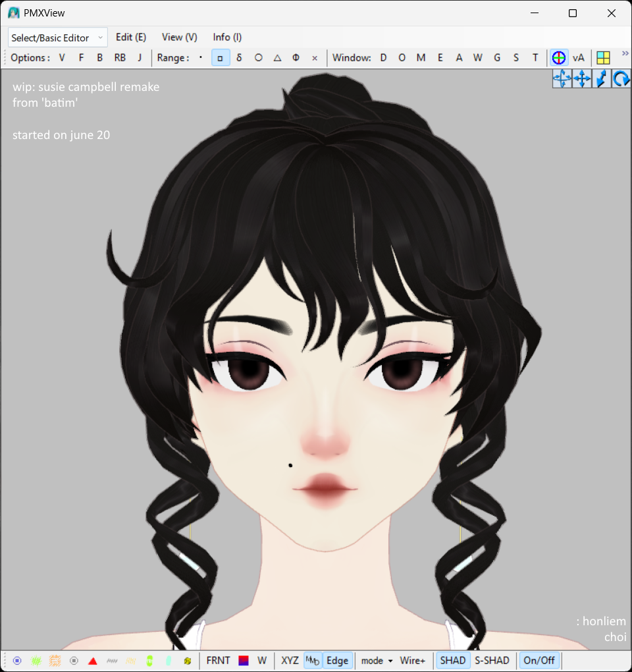The width and height of the screenshot is (632, 672).
Task: Select the δ lasso range mode
Action: point(240,58)
